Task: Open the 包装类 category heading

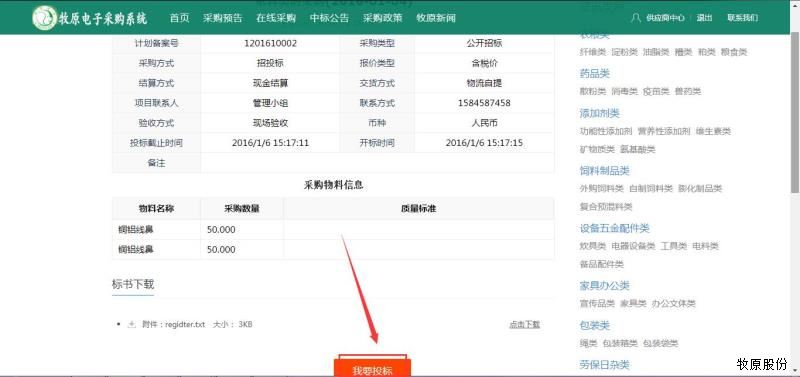Action: pos(595,325)
